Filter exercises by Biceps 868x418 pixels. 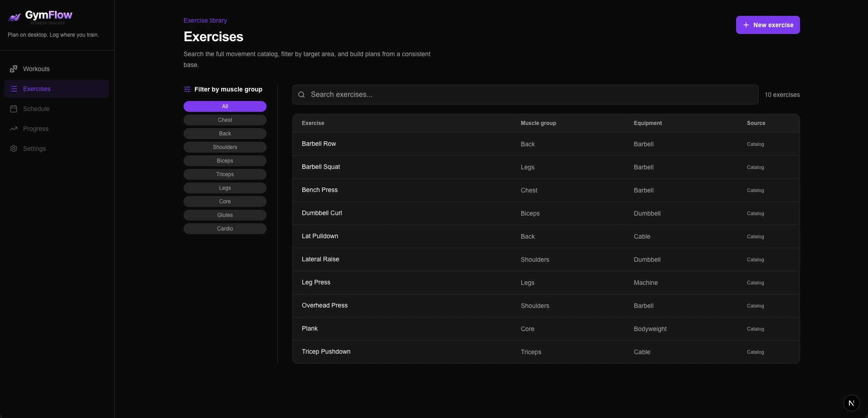(x=225, y=161)
